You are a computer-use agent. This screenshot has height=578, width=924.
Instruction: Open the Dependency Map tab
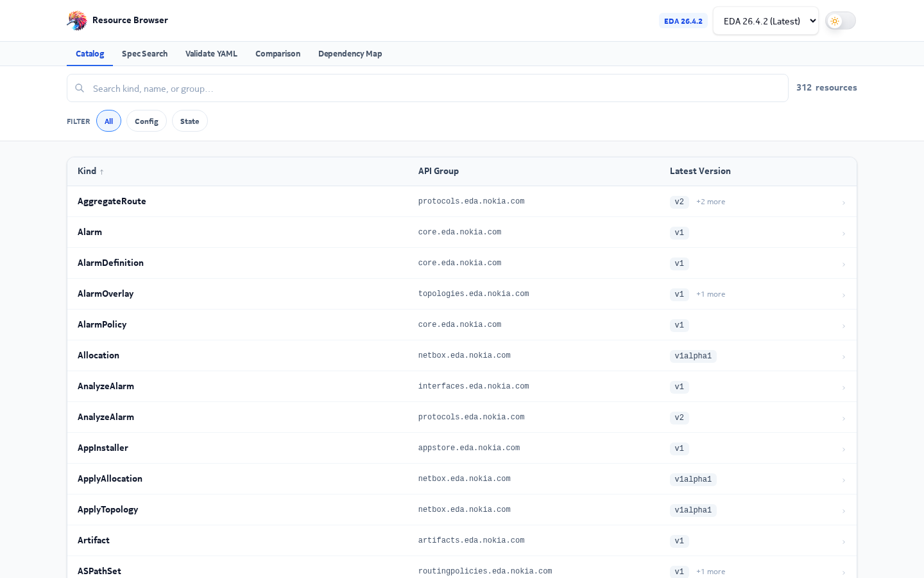pyautogui.click(x=350, y=54)
